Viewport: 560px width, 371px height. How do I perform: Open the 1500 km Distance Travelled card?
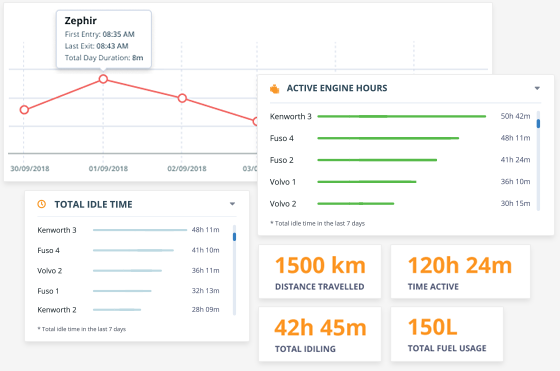[320, 272]
